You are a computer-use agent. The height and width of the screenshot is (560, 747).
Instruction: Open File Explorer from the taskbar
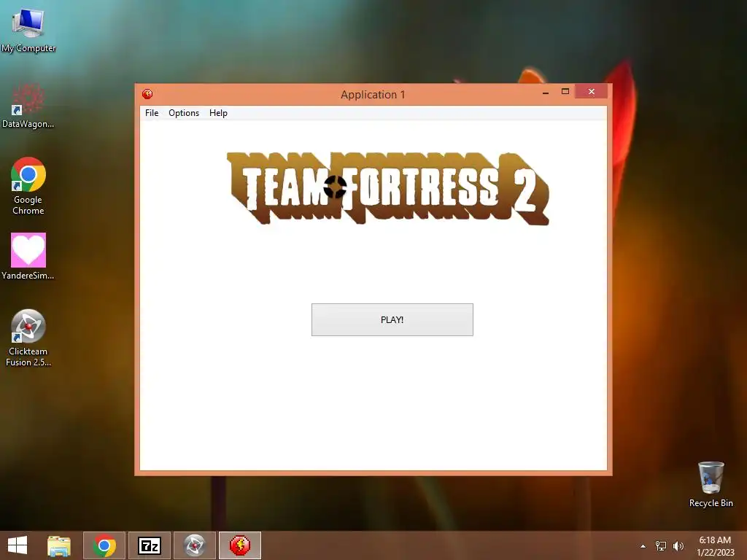pyautogui.click(x=59, y=545)
